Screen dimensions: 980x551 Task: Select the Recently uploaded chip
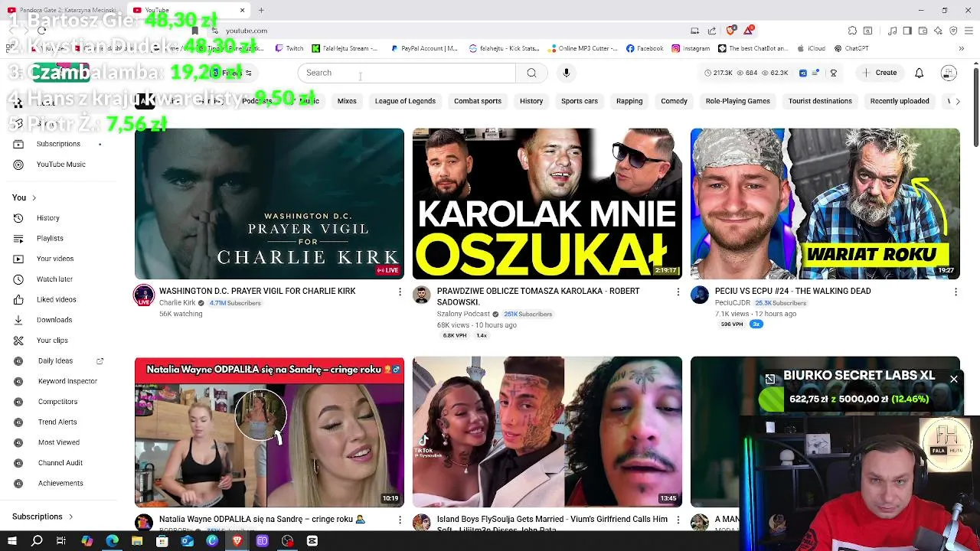[900, 101]
